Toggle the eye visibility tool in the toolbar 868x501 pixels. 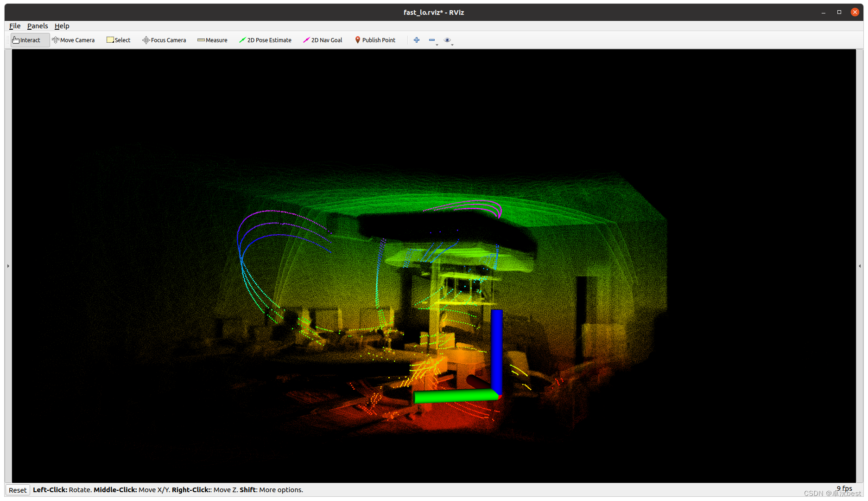(x=447, y=40)
